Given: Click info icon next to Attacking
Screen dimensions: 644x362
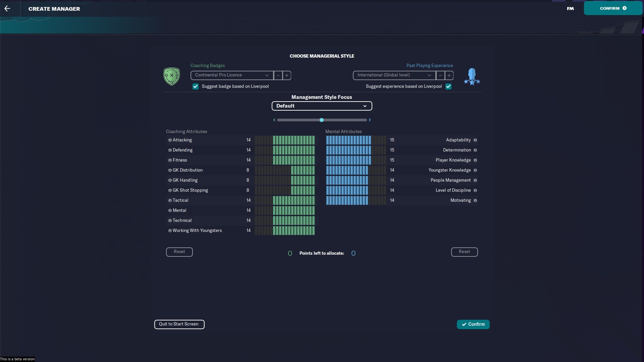Looking at the screenshot, I should point(170,140).
